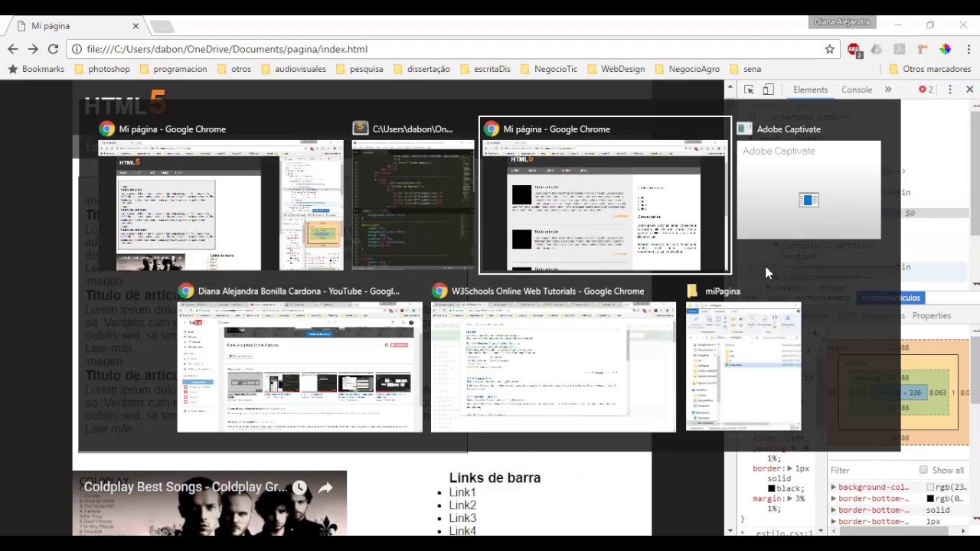Click the black border color swatch in Styles
This screenshot has width=980, height=551.
[771, 488]
